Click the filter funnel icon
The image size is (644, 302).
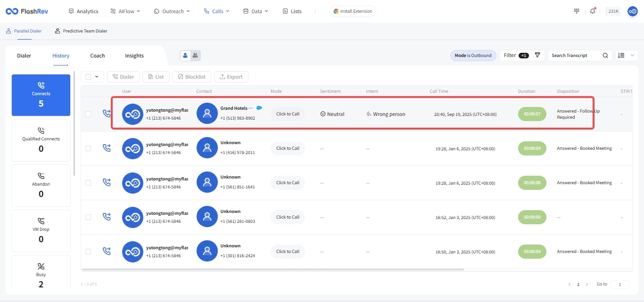click(x=537, y=55)
